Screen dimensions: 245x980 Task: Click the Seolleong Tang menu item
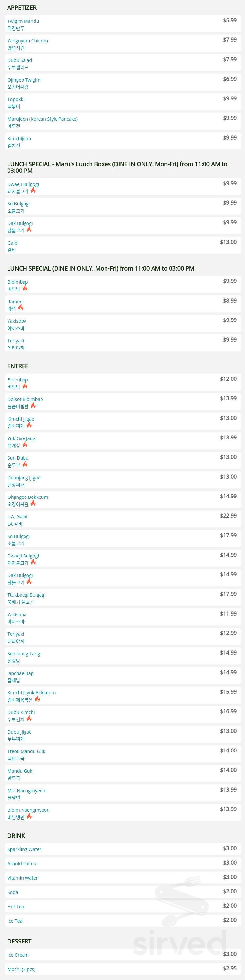click(x=123, y=656)
